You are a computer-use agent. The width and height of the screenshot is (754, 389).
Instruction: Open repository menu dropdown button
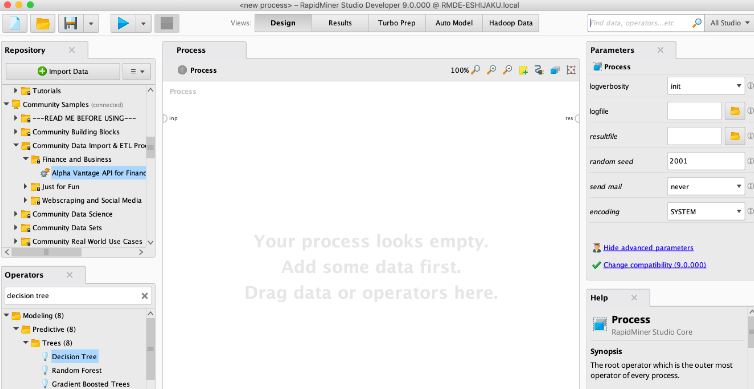click(137, 71)
